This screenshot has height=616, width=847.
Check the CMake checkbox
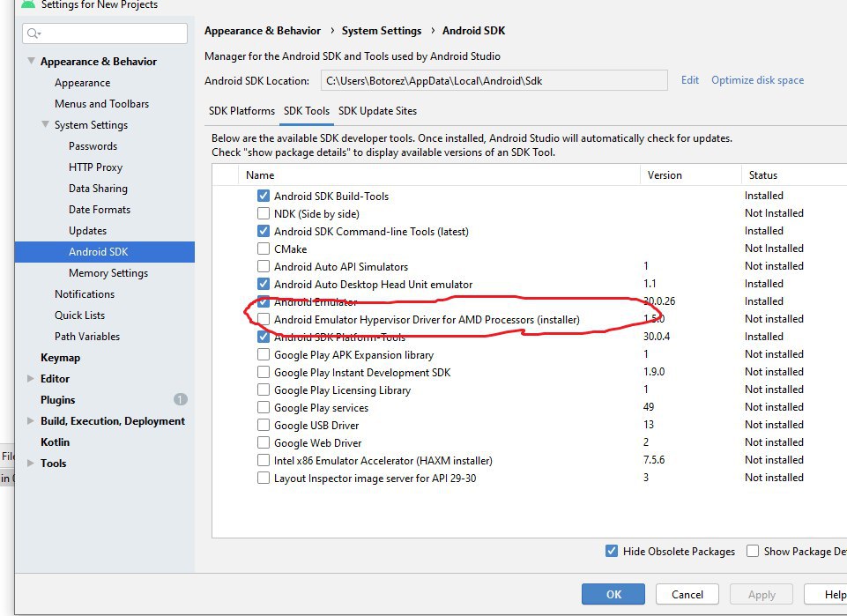click(x=263, y=249)
